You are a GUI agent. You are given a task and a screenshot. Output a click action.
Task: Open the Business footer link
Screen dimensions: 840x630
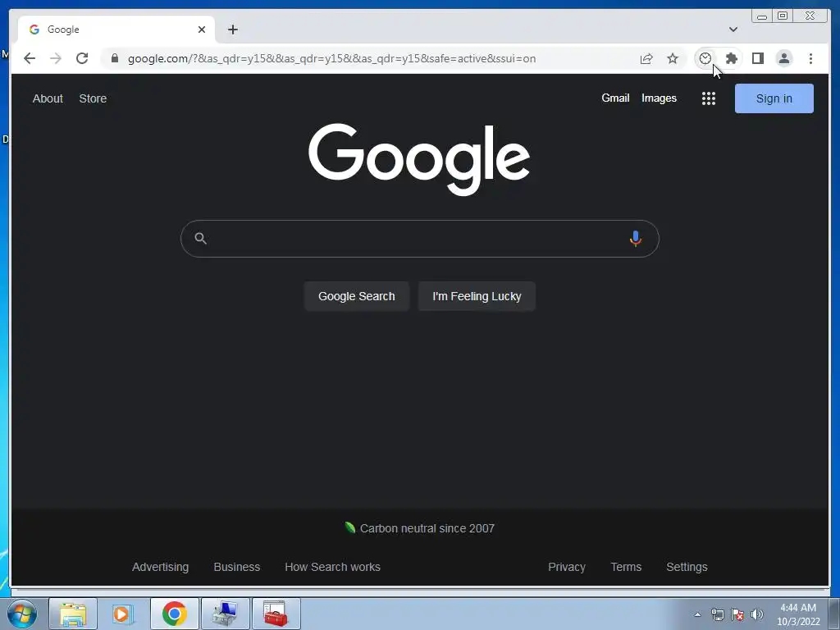coord(237,567)
